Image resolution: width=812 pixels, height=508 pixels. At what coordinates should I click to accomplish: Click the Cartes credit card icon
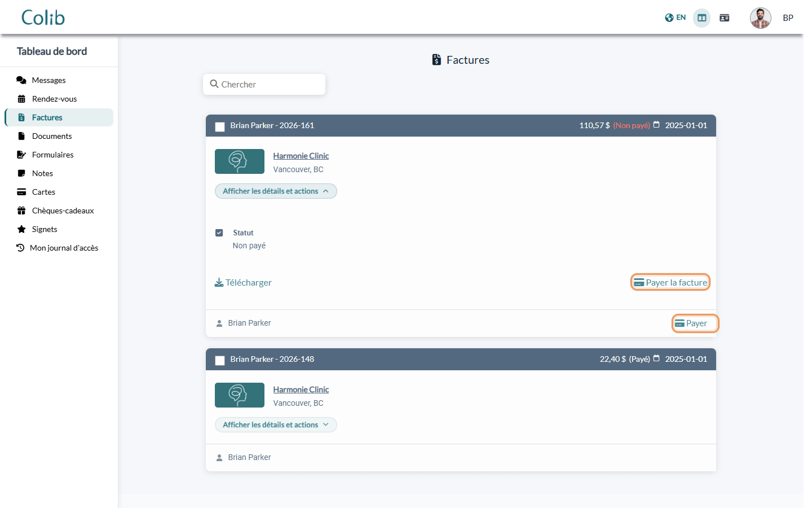[21, 192]
